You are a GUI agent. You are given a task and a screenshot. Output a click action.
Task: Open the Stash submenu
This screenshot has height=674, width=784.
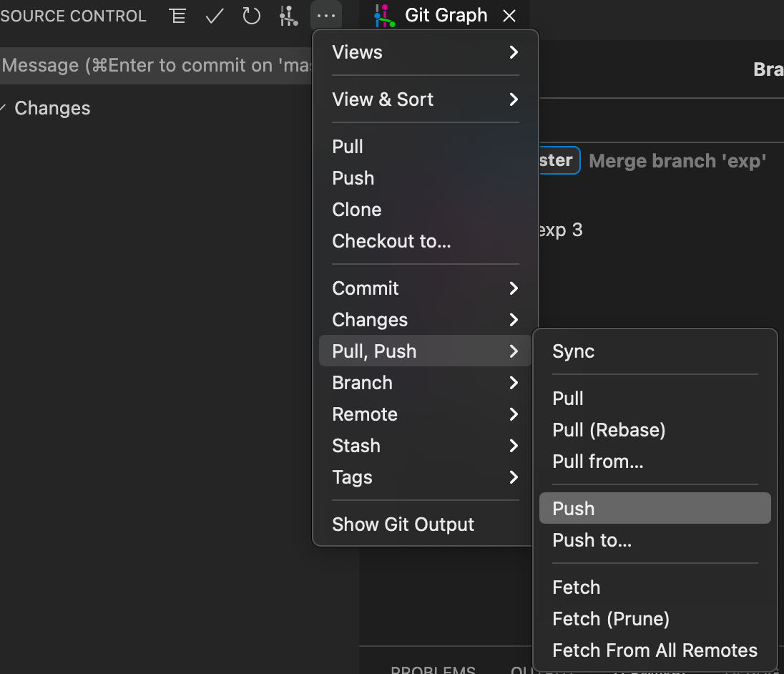click(x=425, y=446)
